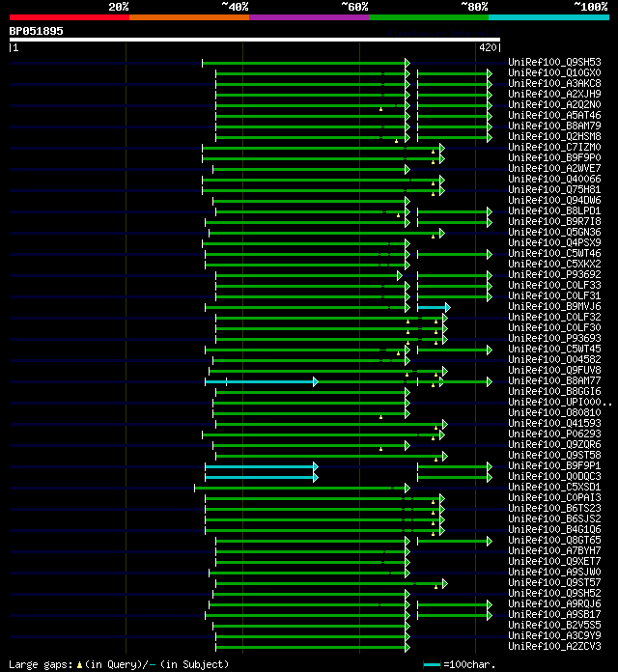Select the UniRef100_Q9ST58 hit label
Screen dimensions: 618x672
coord(554,455)
